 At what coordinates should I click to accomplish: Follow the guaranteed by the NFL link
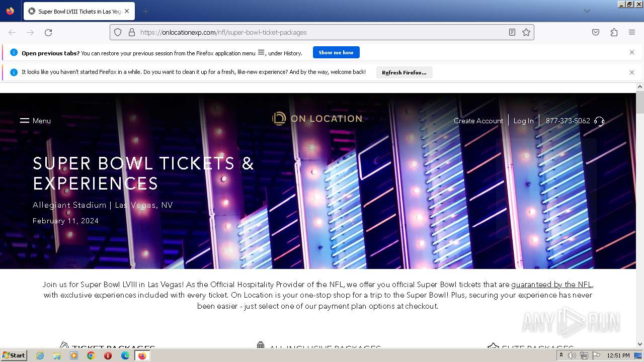coord(551,285)
